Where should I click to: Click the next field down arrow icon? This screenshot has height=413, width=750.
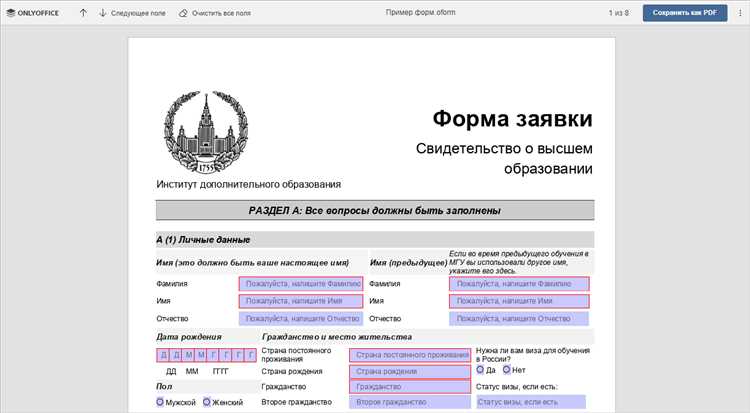103,13
